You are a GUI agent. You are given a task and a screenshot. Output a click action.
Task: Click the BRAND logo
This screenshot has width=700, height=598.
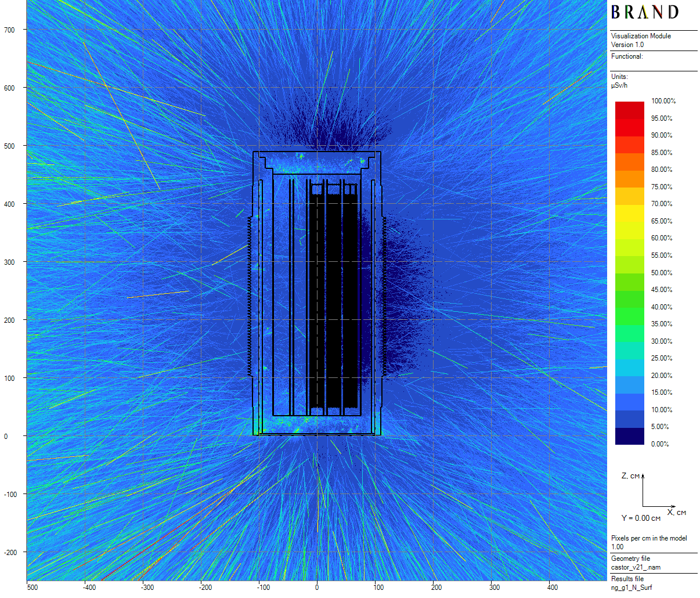tap(644, 12)
